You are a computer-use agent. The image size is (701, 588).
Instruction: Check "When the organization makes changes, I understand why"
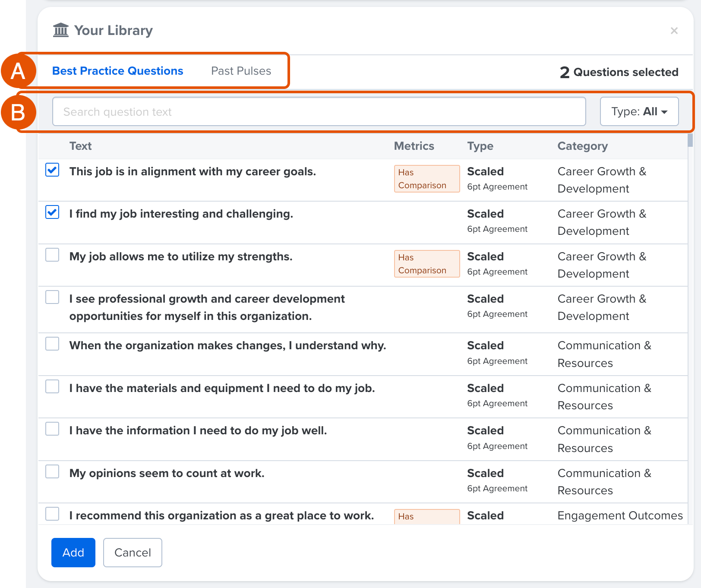coord(52,344)
